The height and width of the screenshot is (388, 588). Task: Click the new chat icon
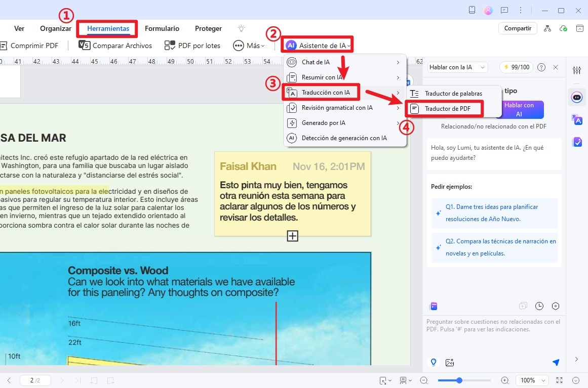pos(523,307)
